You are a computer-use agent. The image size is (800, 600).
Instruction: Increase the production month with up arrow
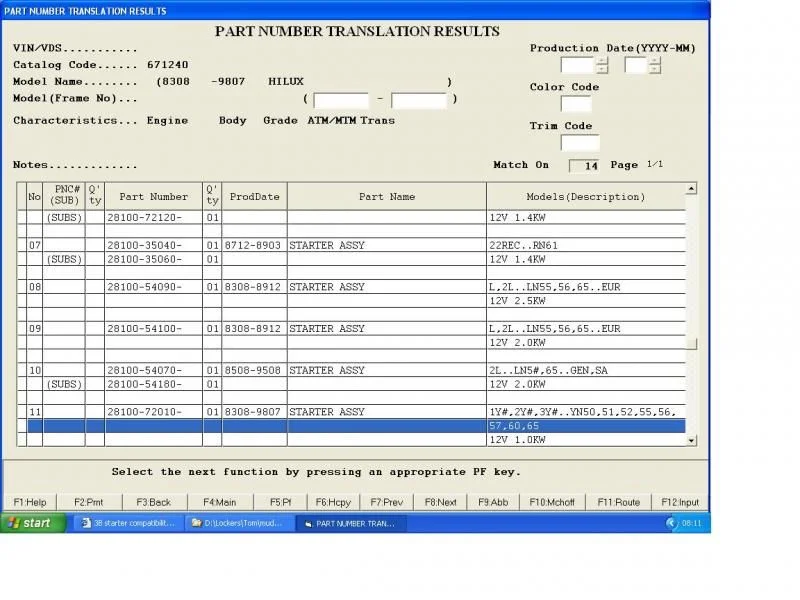[655, 61]
